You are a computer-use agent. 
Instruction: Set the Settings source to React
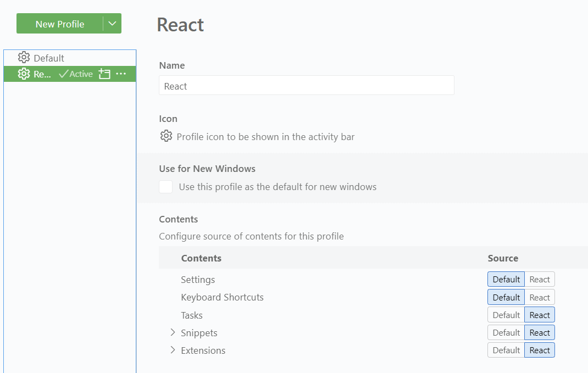[x=539, y=279]
